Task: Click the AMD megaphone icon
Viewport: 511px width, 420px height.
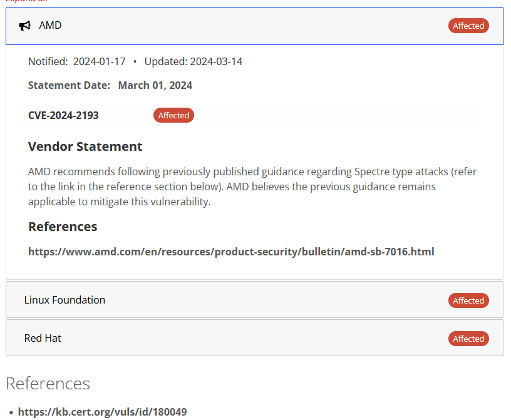Action: click(x=25, y=26)
